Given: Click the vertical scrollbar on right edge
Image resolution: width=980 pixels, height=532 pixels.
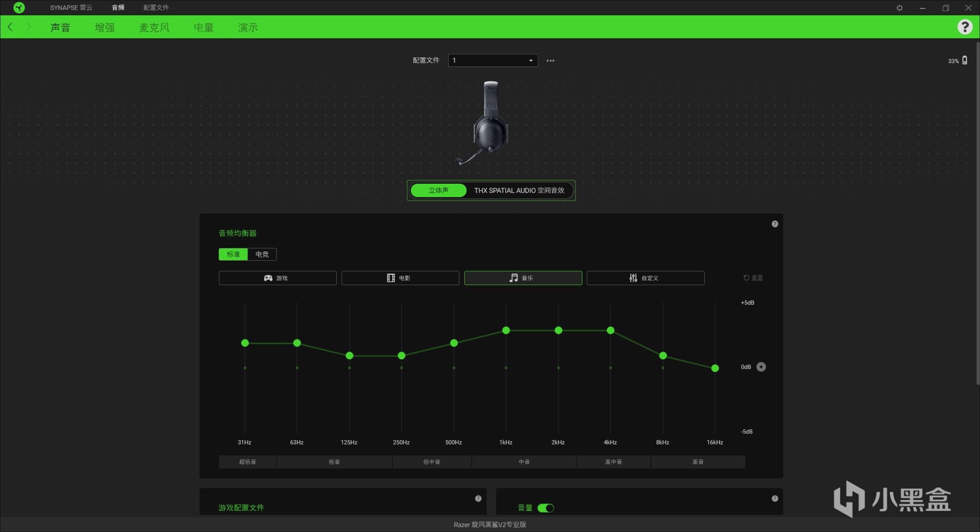Looking at the screenshot, I should (977, 213).
